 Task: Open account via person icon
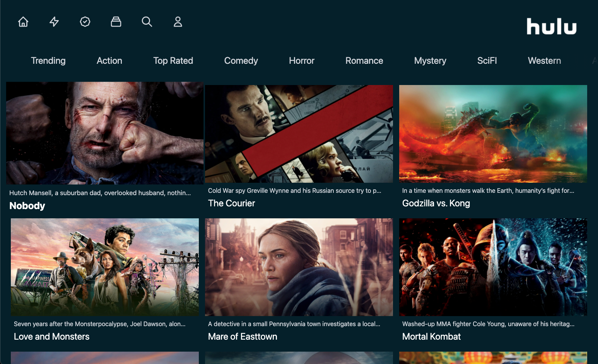(178, 22)
